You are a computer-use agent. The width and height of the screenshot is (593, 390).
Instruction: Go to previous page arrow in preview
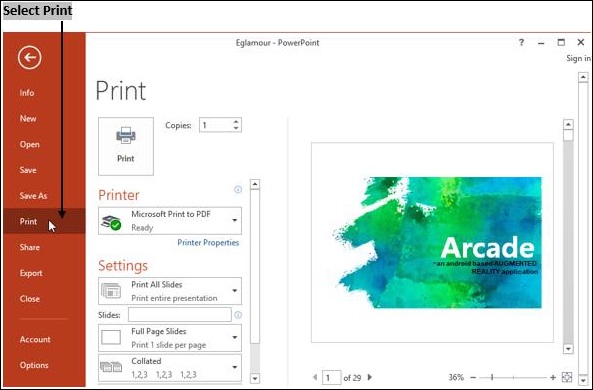point(315,377)
